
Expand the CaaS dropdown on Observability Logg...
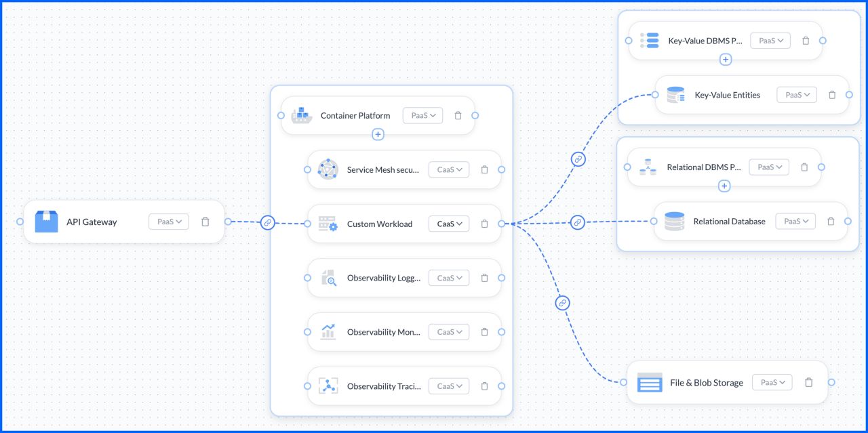tap(449, 278)
